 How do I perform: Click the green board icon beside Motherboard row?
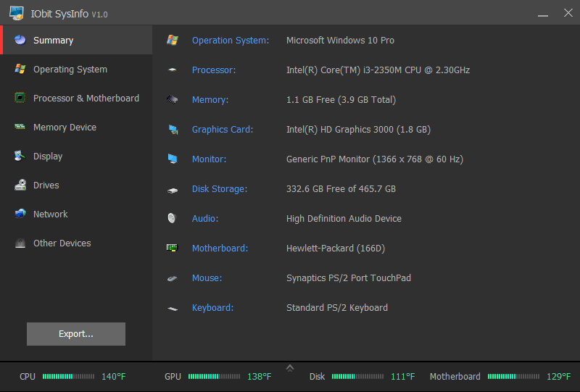click(x=173, y=248)
